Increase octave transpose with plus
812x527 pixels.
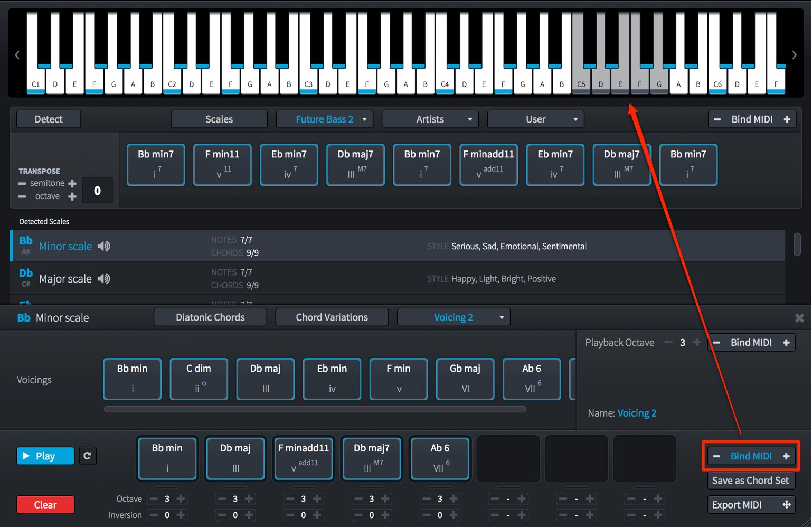click(x=72, y=196)
